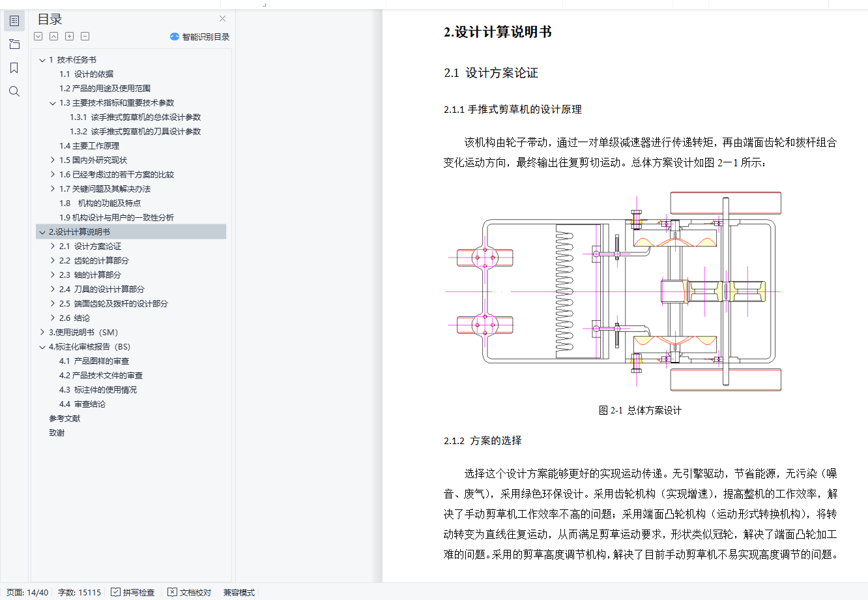868x600 pixels.
Task: Click the heading '2.1.2 方案的选择' in document
Action: click(483, 441)
